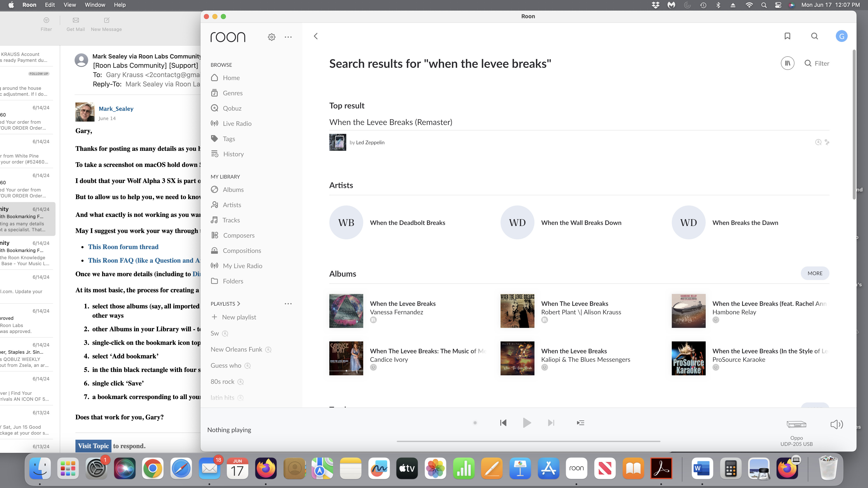
Task: Click the Led Zeppelin artist link
Action: coord(370,143)
